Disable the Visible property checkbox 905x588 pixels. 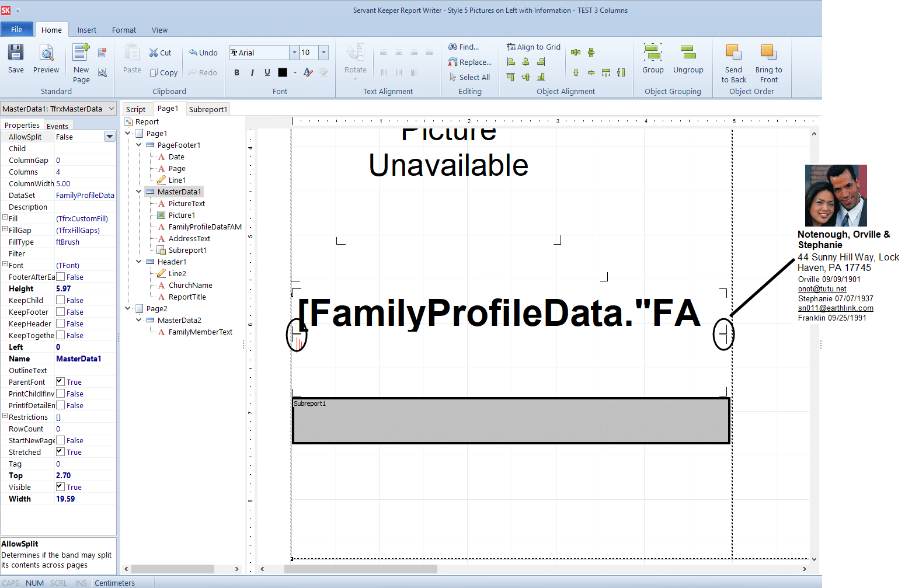(x=60, y=487)
